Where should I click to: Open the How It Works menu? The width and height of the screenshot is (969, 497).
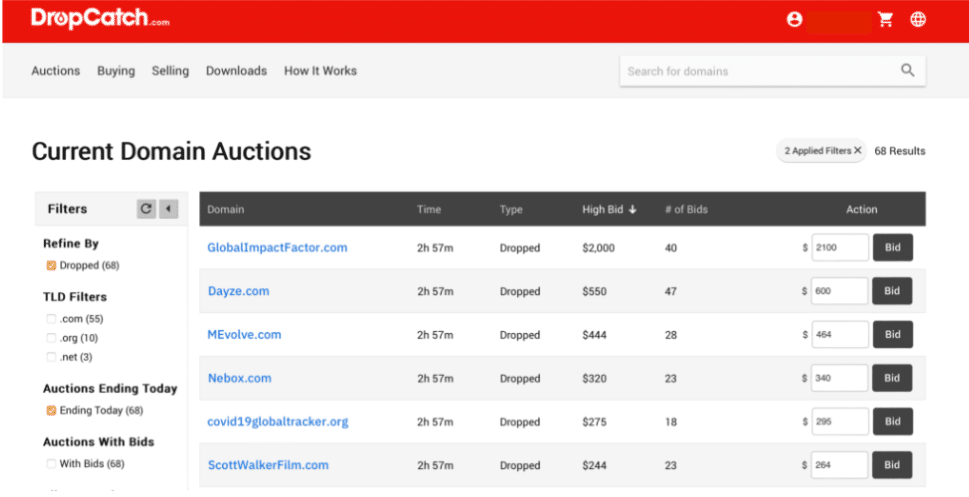click(320, 71)
